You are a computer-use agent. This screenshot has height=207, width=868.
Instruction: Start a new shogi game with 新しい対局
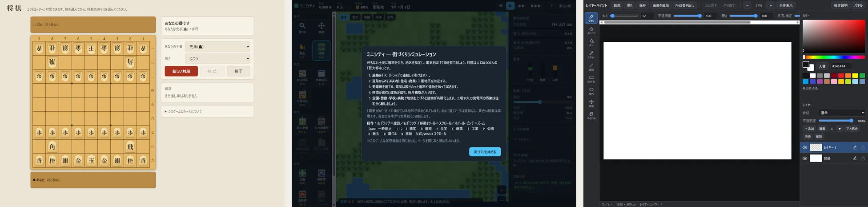tap(181, 71)
